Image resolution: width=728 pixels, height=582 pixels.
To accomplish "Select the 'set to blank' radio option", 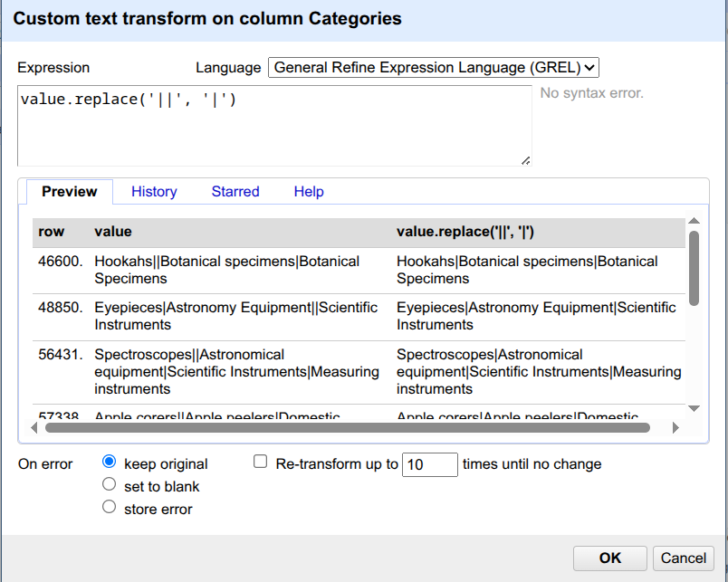I will pyautogui.click(x=110, y=484).
